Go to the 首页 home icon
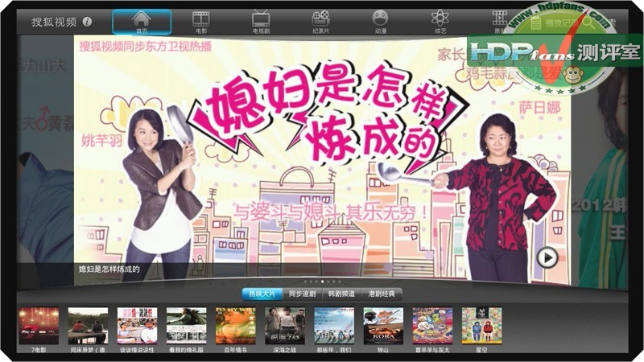The height and width of the screenshot is (362, 644). pyautogui.click(x=142, y=22)
